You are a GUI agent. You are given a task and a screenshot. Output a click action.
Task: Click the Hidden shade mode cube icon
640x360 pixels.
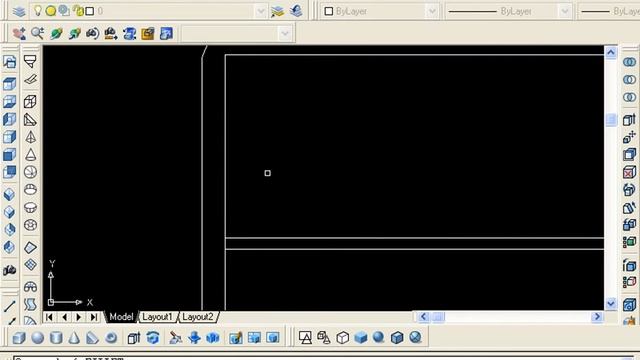pyautogui.click(x=342, y=338)
